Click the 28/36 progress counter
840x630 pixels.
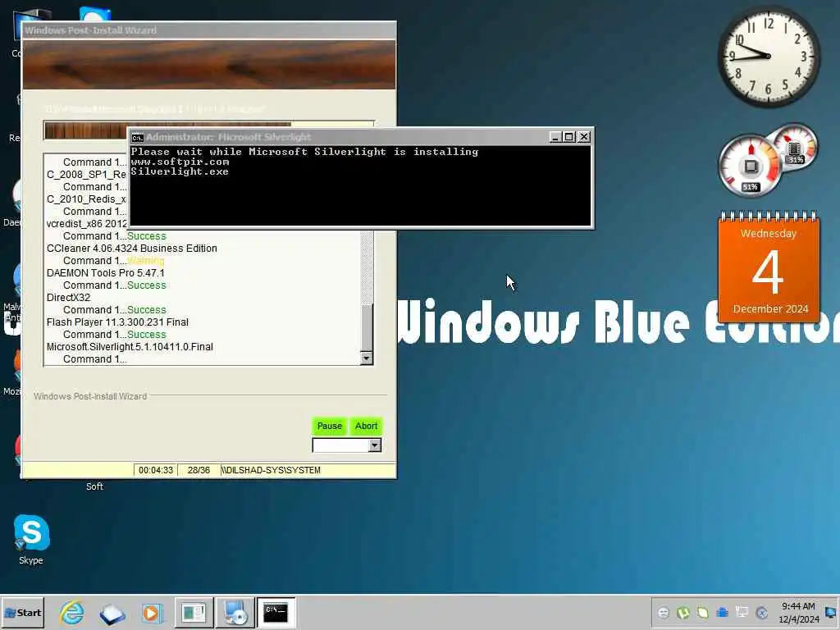[x=199, y=470]
